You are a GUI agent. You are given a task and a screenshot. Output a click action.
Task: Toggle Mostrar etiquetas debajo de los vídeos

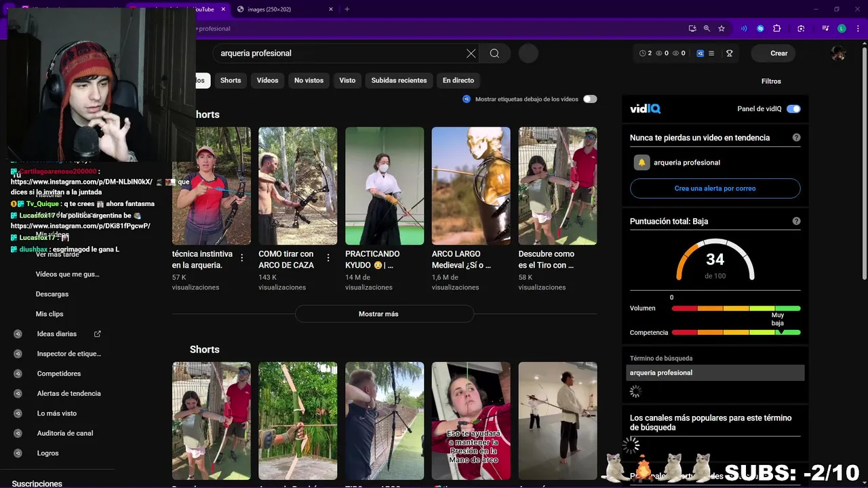click(x=590, y=99)
